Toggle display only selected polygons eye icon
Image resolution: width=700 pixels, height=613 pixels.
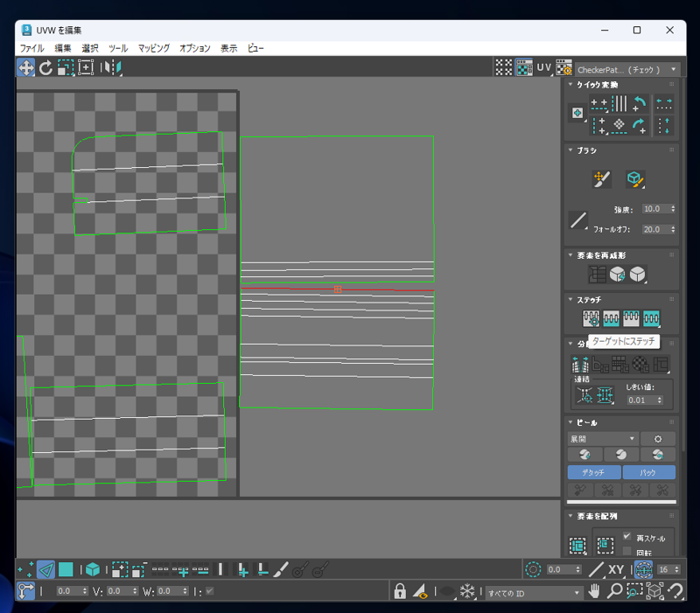(x=421, y=592)
